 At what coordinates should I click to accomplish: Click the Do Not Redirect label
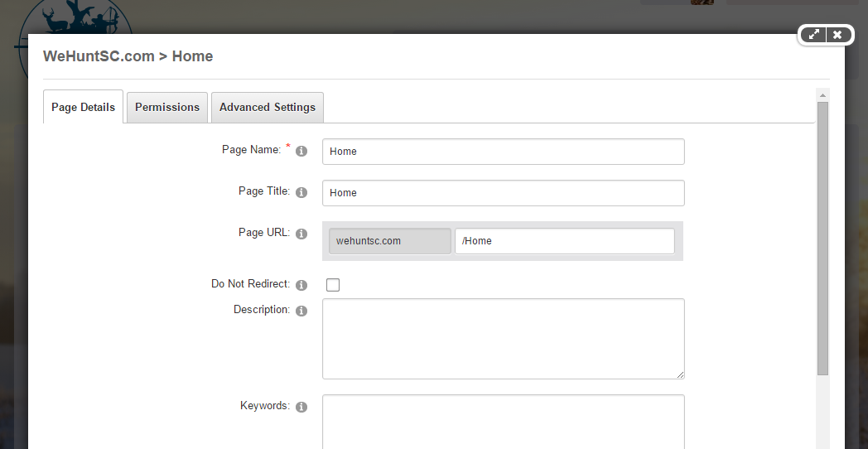250,283
